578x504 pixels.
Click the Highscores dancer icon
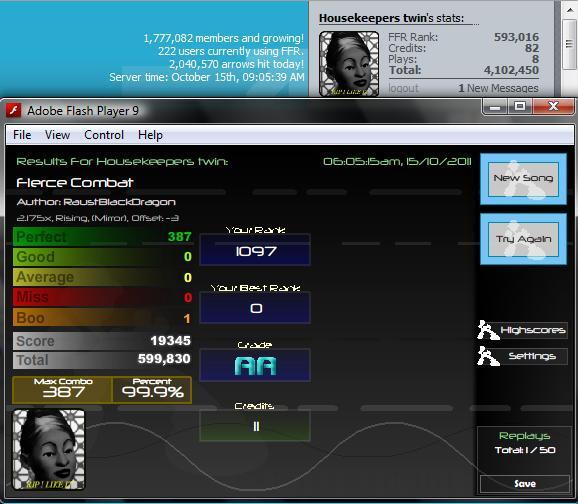(488, 330)
